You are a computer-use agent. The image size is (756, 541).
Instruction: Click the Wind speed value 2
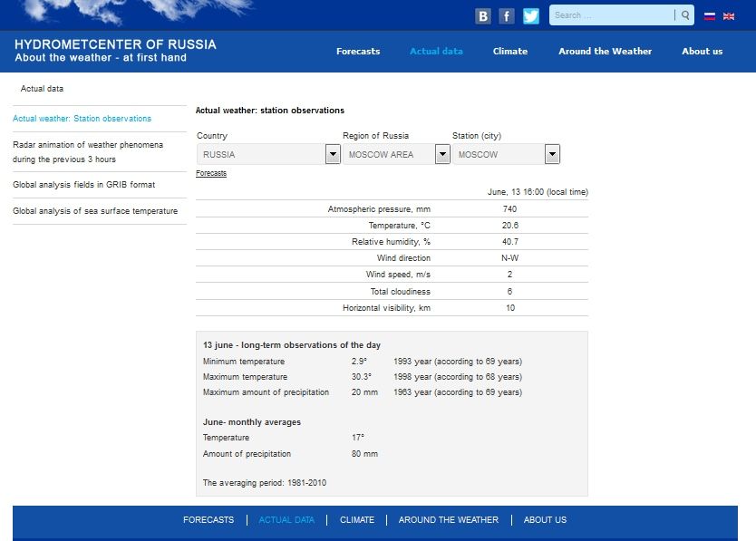pyautogui.click(x=509, y=275)
